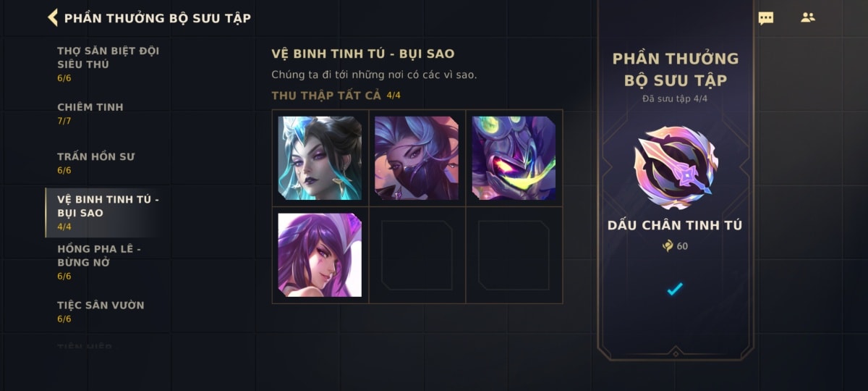
Task: Click the Thu Thập Tất Cả 4/4 label
Action: [x=336, y=96]
